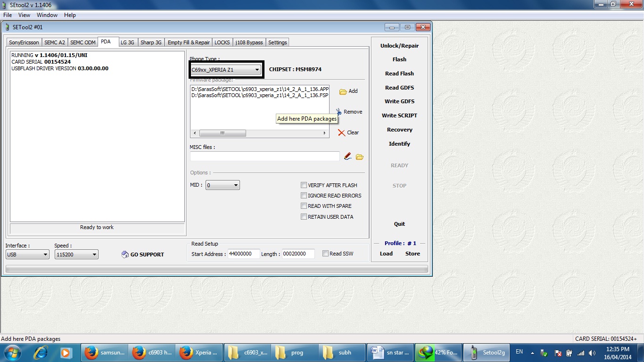The height and width of the screenshot is (362, 644).
Task: Click the volume speaker icon in the system tray
Action: [592, 353]
